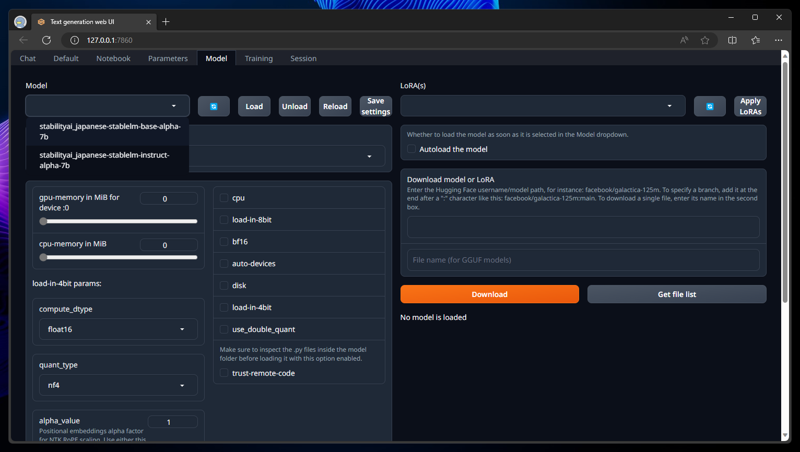Refresh the LoRA list icon button
The height and width of the screenshot is (452, 800).
tap(709, 106)
